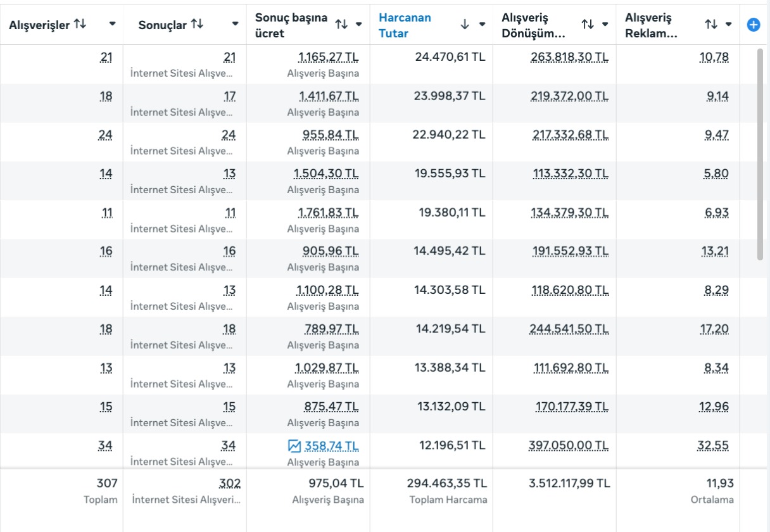Open Sonuç başına ücret column dropdown caret
The height and width of the screenshot is (532, 770).
click(x=359, y=24)
